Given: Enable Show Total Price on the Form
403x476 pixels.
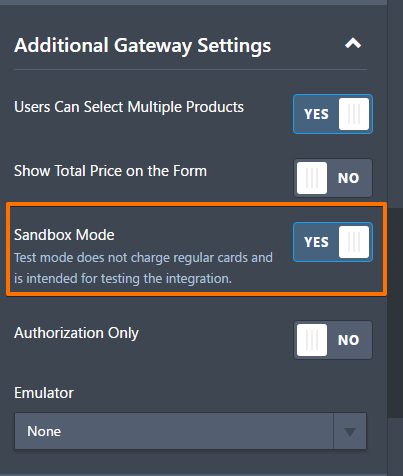Looking at the screenshot, I should pyautogui.click(x=333, y=178).
